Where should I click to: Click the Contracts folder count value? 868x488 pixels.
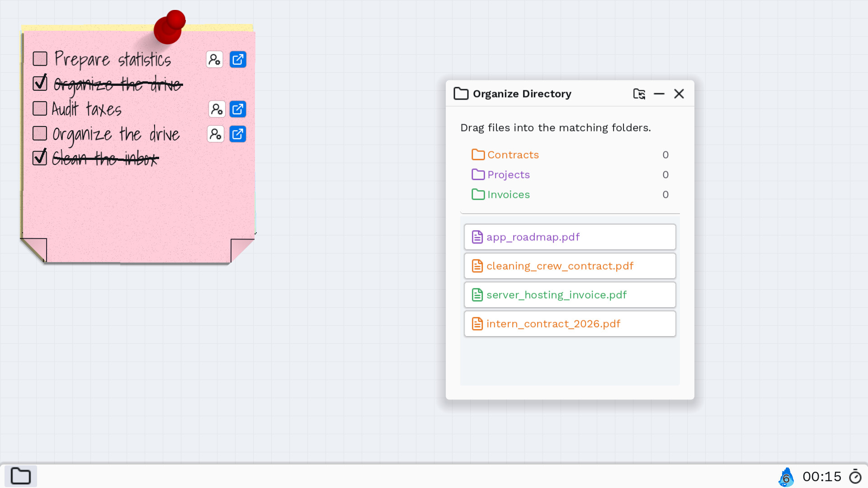pos(665,155)
